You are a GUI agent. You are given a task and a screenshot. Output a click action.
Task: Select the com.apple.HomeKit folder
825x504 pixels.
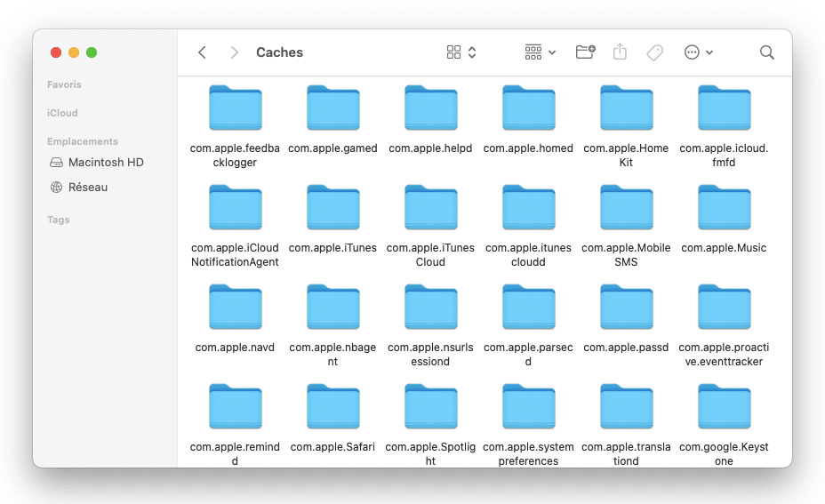(626, 108)
